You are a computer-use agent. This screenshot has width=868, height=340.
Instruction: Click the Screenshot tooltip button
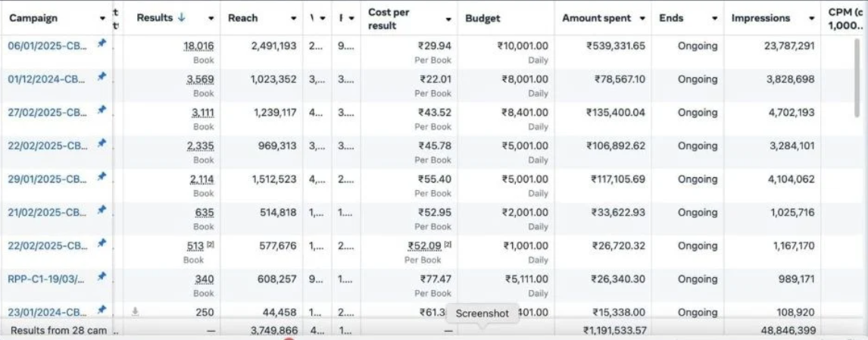[482, 313]
